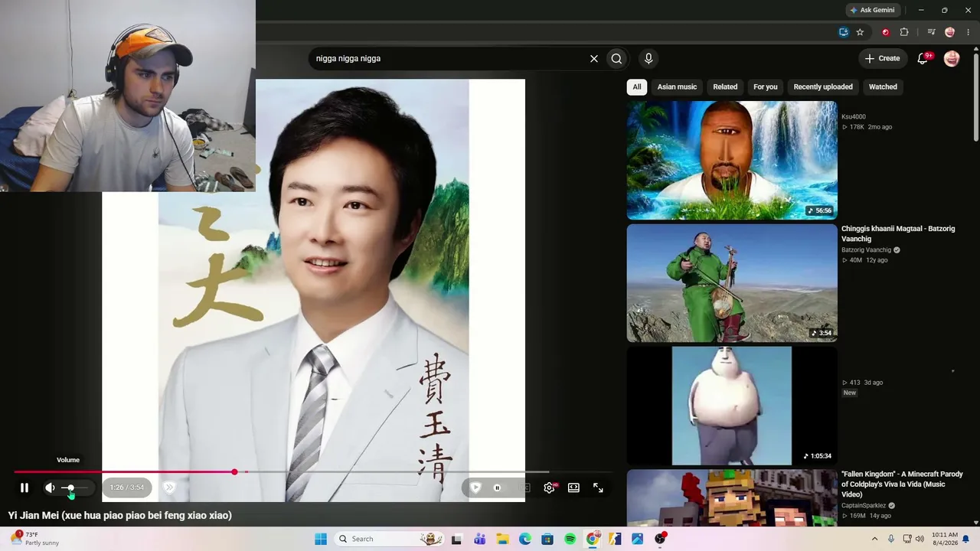Image resolution: width=980 pixels, height=551 pixels.
Task: Open the 1:05:34 cartoon figure thumbnail
Action: pos(732,406)
